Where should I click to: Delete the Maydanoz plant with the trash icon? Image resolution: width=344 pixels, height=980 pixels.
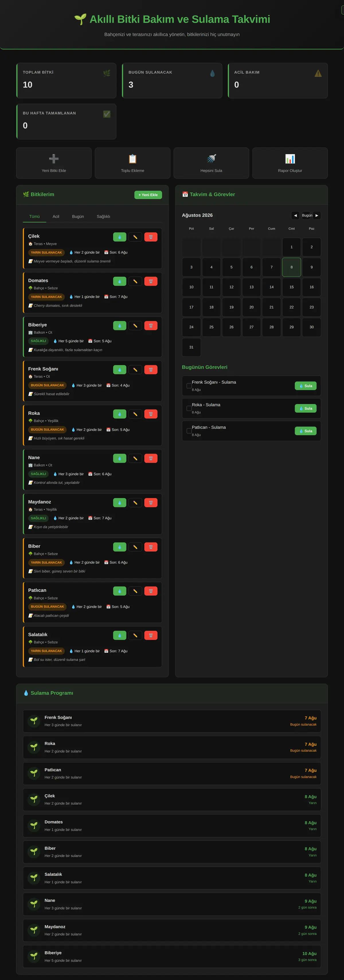[151, 503]
